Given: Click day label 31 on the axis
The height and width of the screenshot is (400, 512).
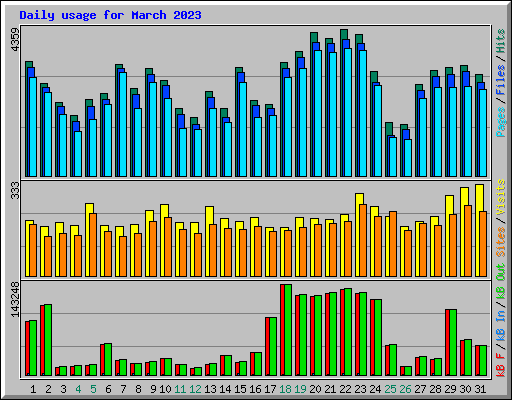Looking at the screenshot, I should coord(480,389).
